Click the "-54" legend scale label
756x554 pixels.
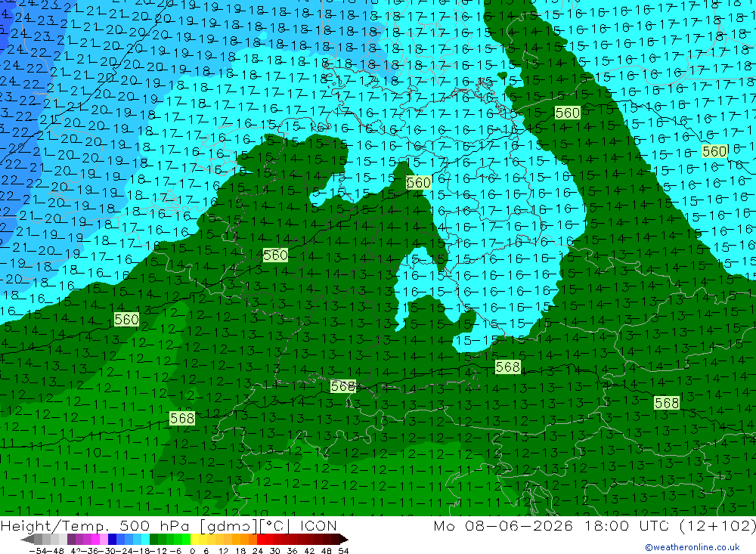click(x=38, y=551)
